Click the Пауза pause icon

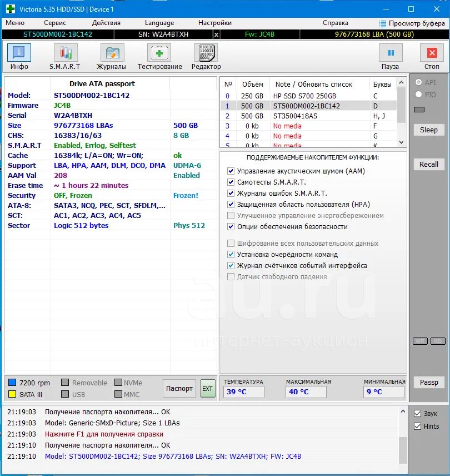click(x=391, y=52)
